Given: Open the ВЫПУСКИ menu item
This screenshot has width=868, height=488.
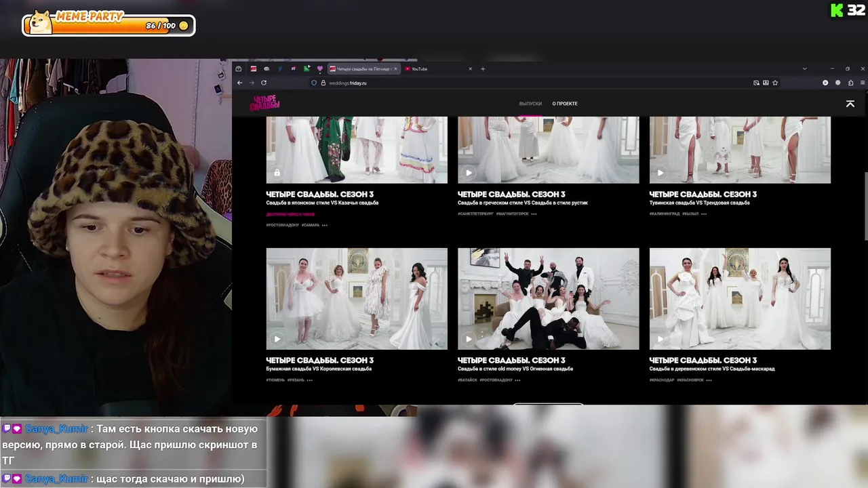Looking at the screenshot, I should (530, 104).
